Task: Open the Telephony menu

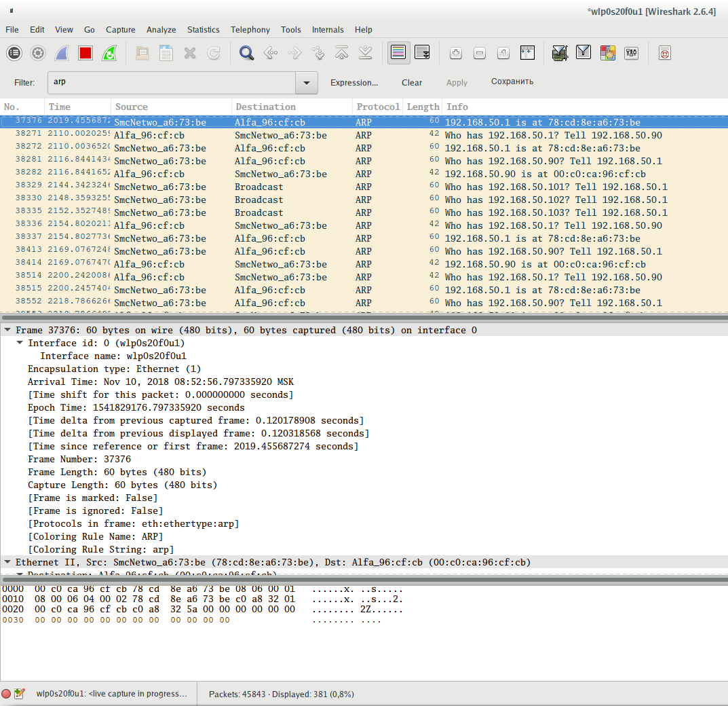Action: [x=250, y=30]
